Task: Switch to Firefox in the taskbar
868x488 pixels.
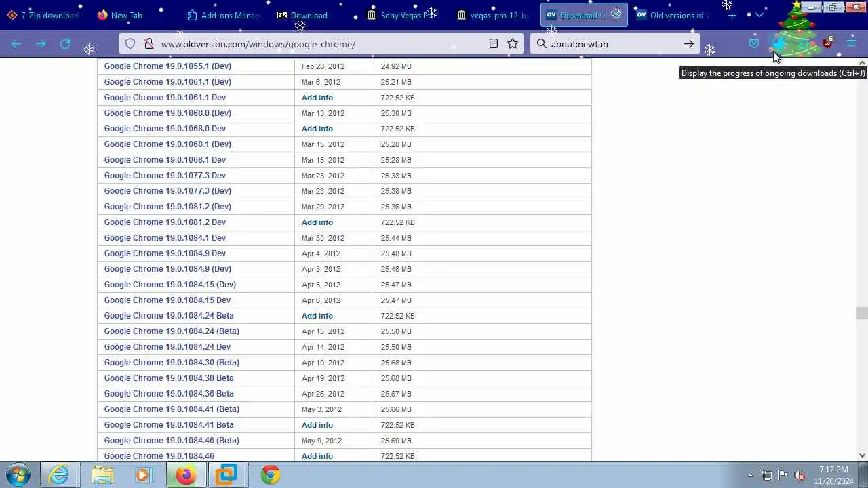Action: coord(185,475)
